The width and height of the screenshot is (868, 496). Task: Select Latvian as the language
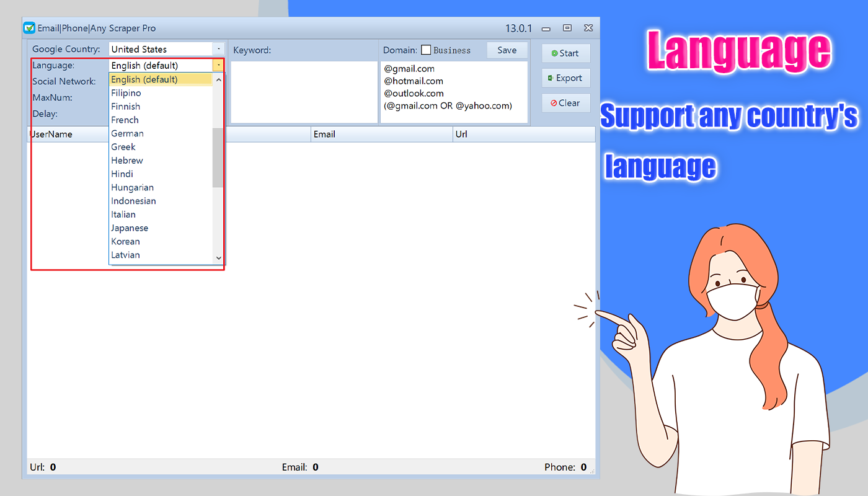pos(161,255)
